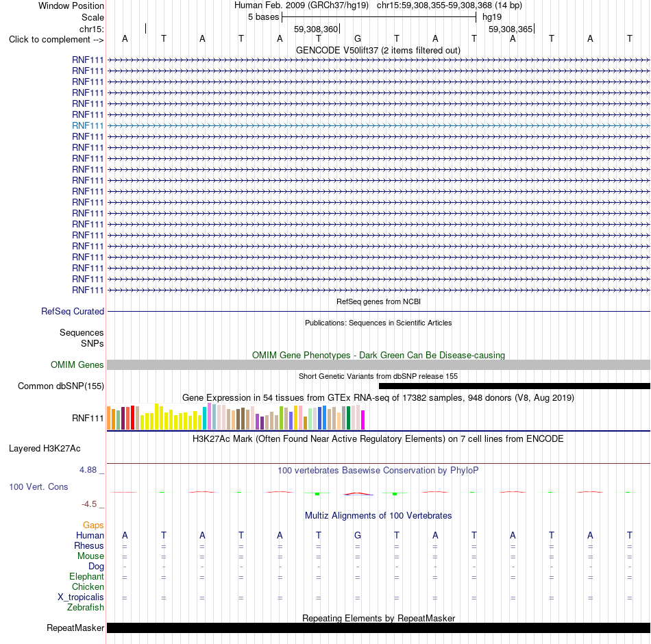Select the Human alignment row label
Image resolution: width=651 pixels, height=644 pixels.
point(90,536)
